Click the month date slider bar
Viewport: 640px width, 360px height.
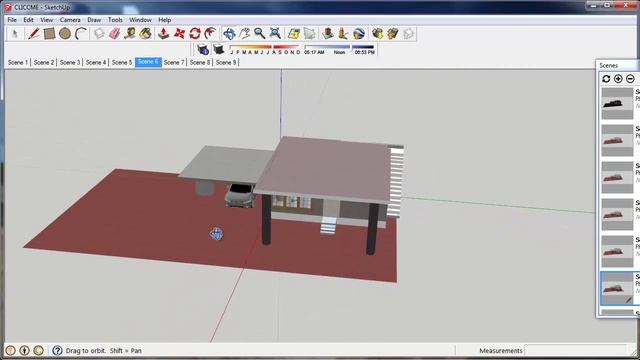(x=265, y=47)
